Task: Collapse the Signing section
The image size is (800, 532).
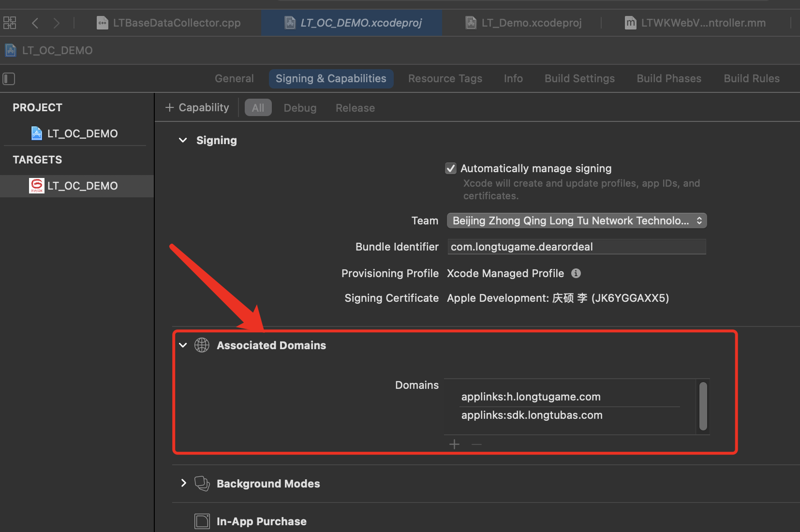Action: coord(183,140)
